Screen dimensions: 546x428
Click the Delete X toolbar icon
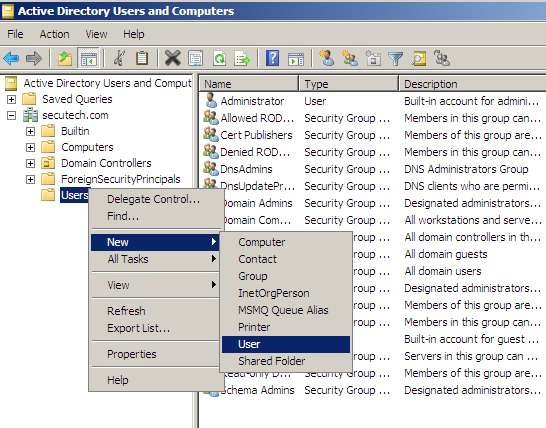(172, 58)
